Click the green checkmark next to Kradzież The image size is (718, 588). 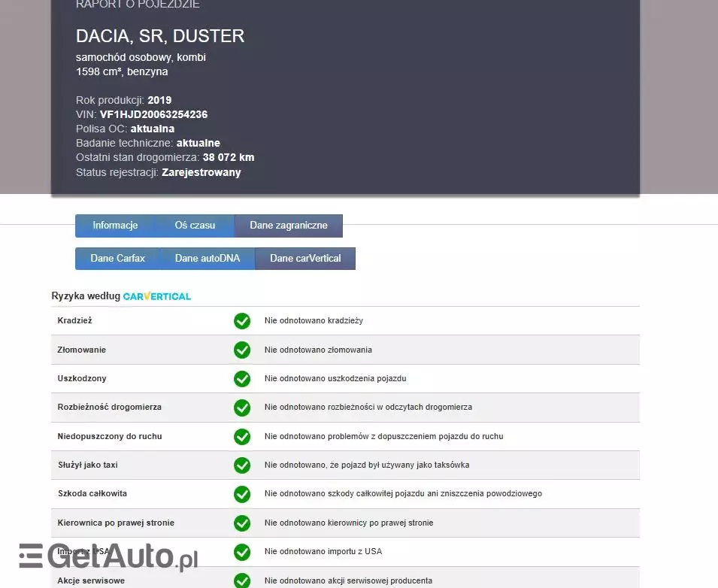click(242, 320)
